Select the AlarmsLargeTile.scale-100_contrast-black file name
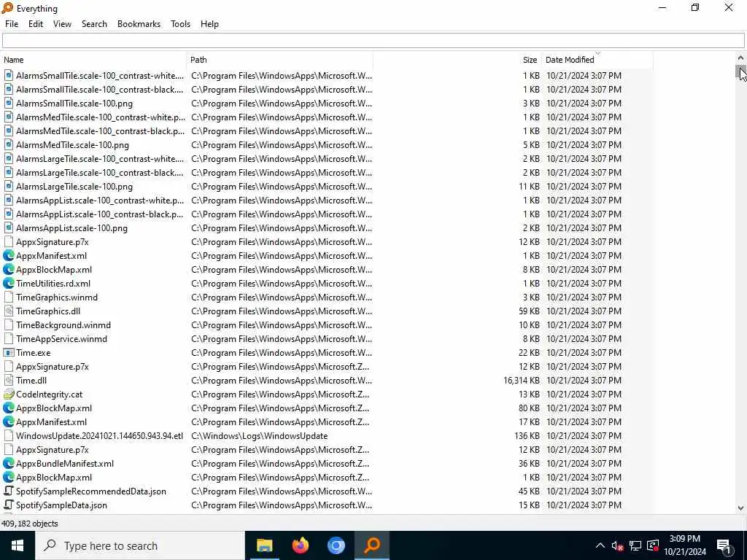The width and height of the screenshot is (747, 560). pos(99,172)
